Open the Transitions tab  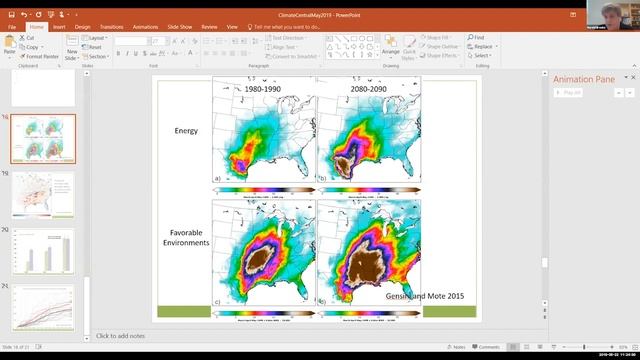coord(111,27)
